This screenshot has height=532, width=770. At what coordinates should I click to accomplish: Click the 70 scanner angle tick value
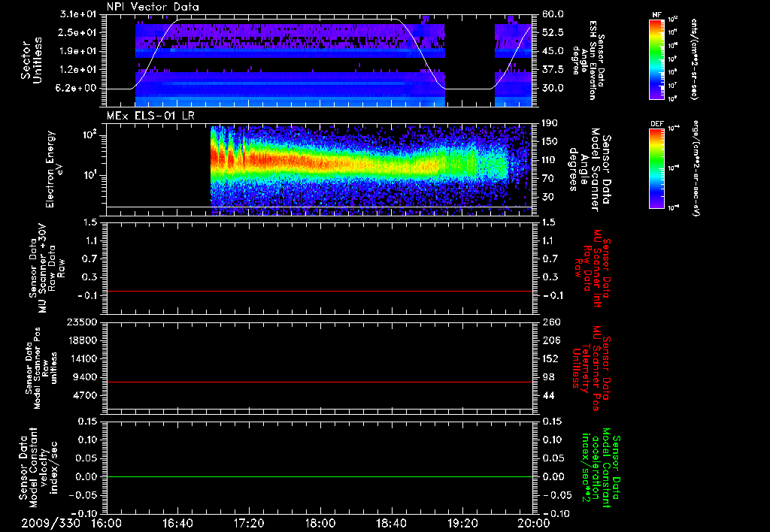(x=548, y=179)
